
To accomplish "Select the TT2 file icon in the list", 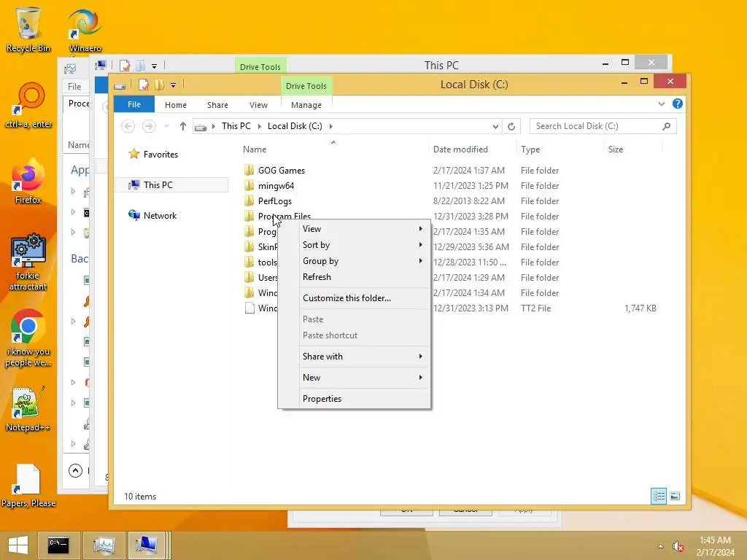I will point(249,308).
